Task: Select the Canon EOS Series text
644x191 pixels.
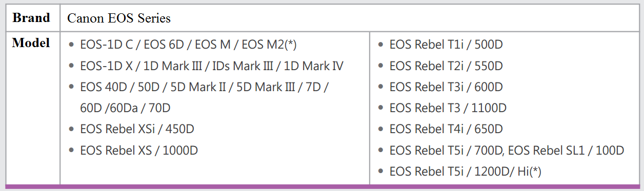Action: [x=119, y=18]
